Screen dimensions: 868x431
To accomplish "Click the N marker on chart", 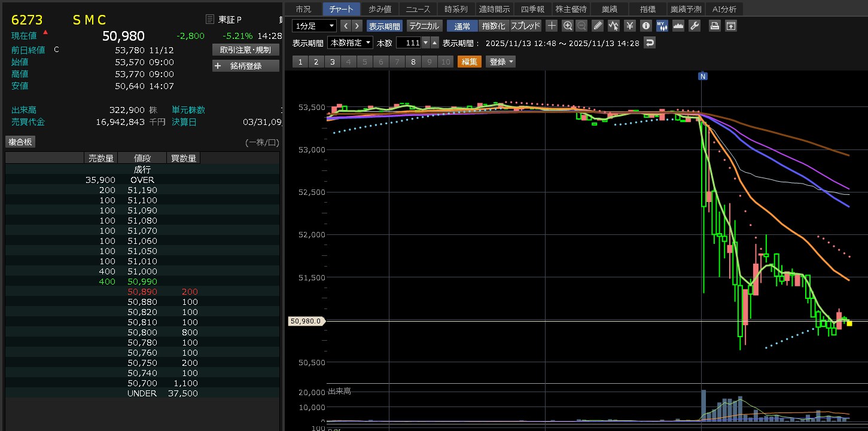I will point(703,76).
